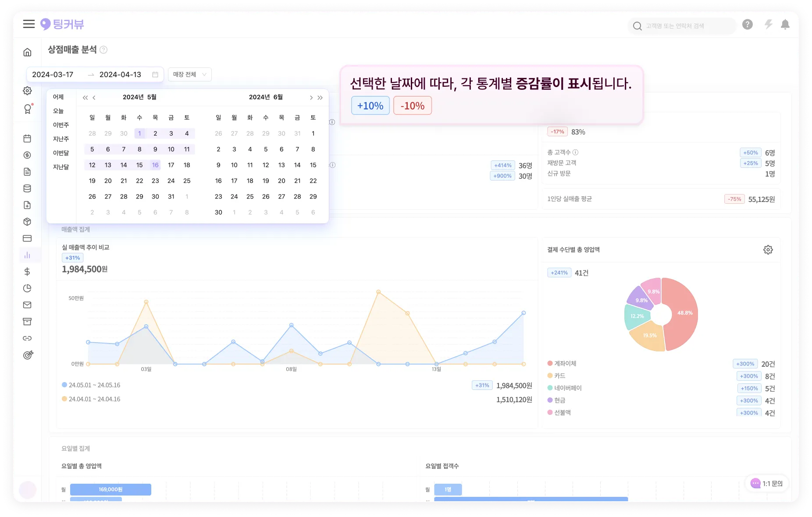Click the 네이버페이 legend color dot
812x517 pixels.
(550, 388)
